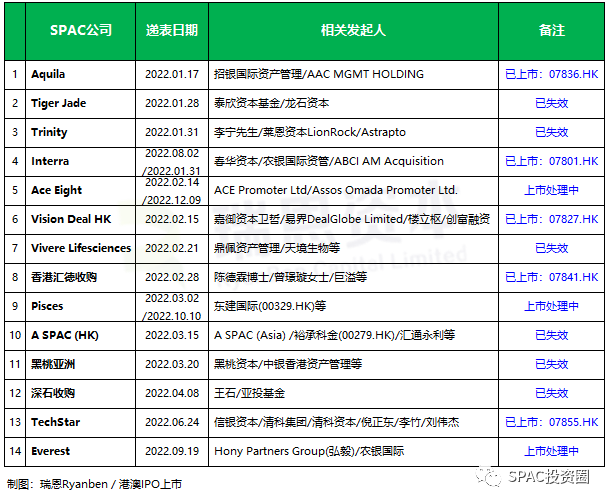Click the 相关发起人 column header

coord(353,31)
